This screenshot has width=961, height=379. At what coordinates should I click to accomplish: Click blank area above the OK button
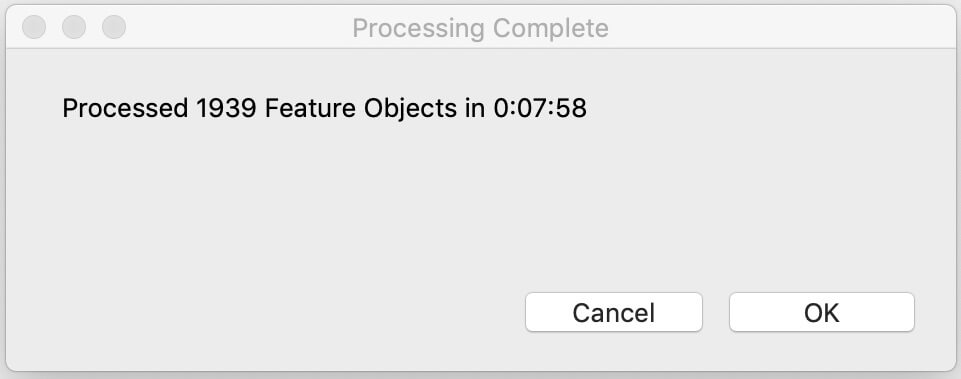point(821,245)
